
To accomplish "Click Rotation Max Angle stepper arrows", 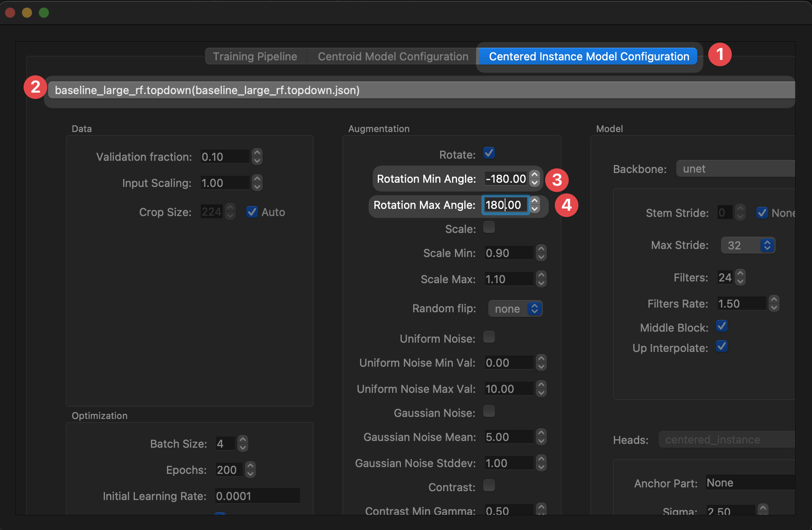I will pyautogui.click(x=535, y=205).
